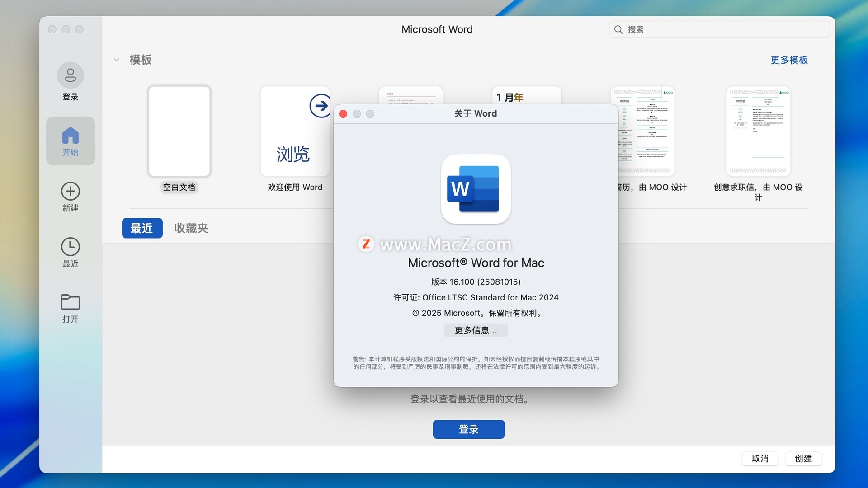Choose the resume by MOO template thumbnail
The width and height of the screenshot is (868, 488).
646,131
